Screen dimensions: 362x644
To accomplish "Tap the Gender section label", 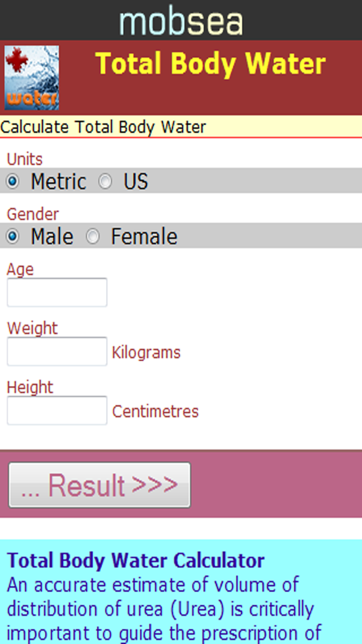I will 32,214.
